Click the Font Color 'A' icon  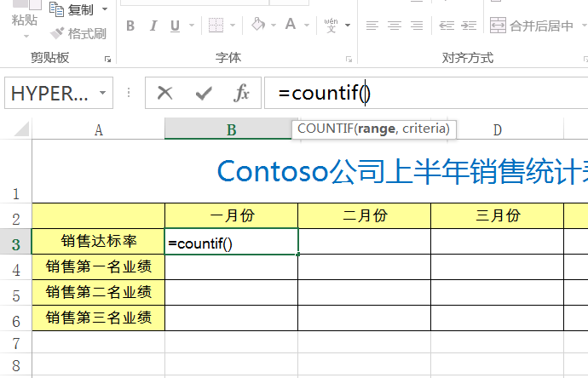291,25
